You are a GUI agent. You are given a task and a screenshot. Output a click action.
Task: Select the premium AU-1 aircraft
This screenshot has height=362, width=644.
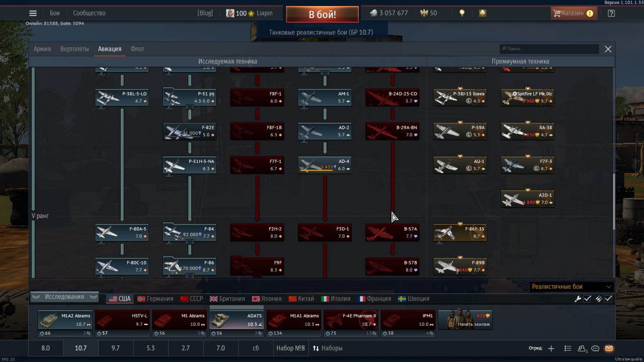click(460, 165)
